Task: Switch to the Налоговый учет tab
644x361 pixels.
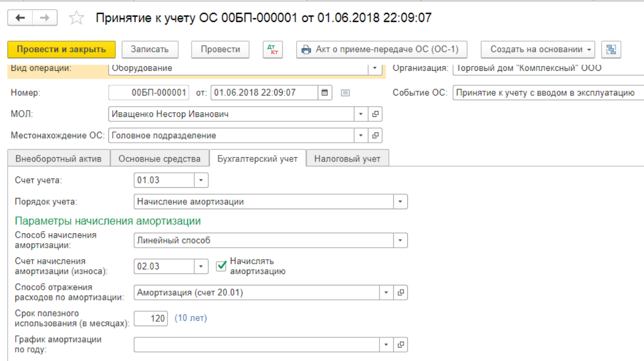Action: click(347, 159)
